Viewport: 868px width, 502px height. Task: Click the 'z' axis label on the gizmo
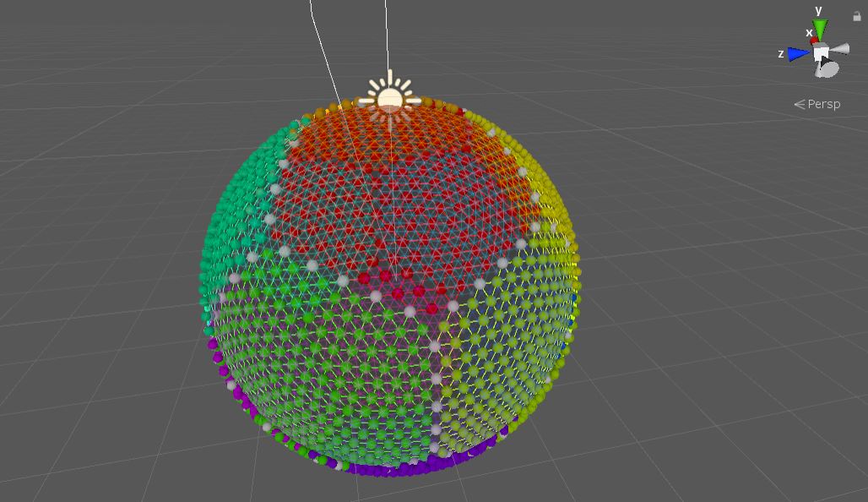pyautogui.click(x=781, y=53)
